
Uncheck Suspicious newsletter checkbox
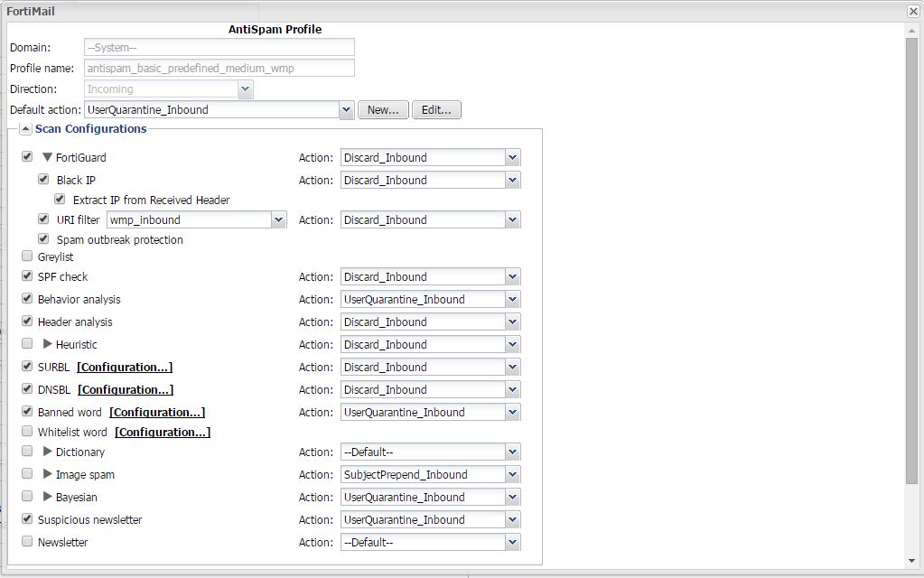click(x=27, y=519)
